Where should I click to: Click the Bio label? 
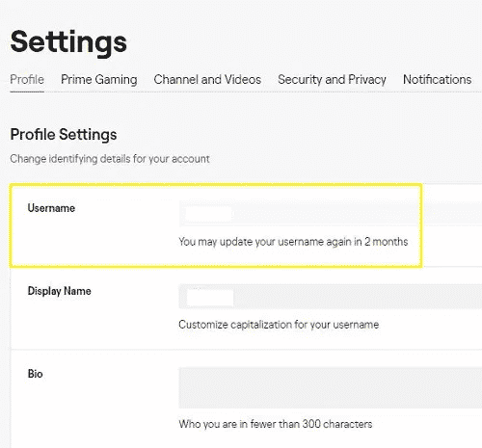(36, 374)
